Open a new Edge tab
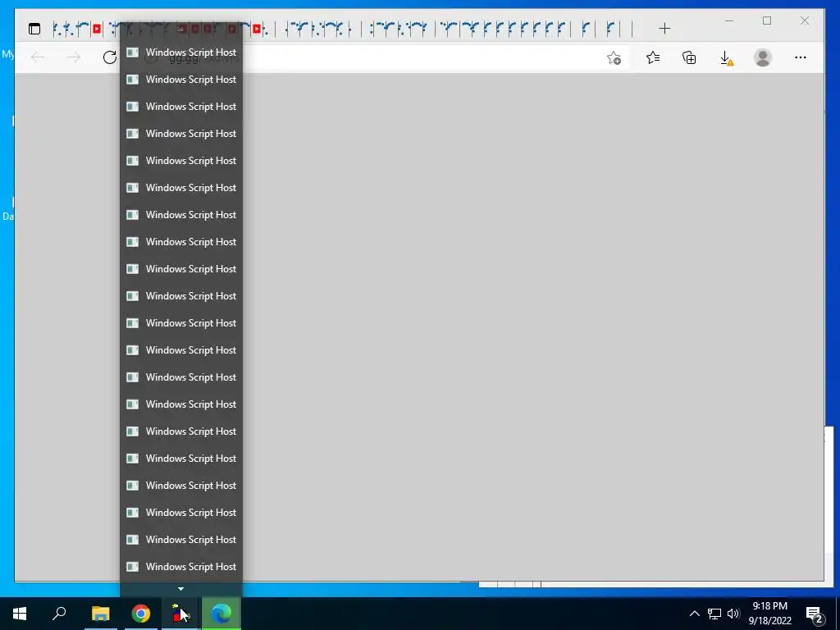 (664, 29)
